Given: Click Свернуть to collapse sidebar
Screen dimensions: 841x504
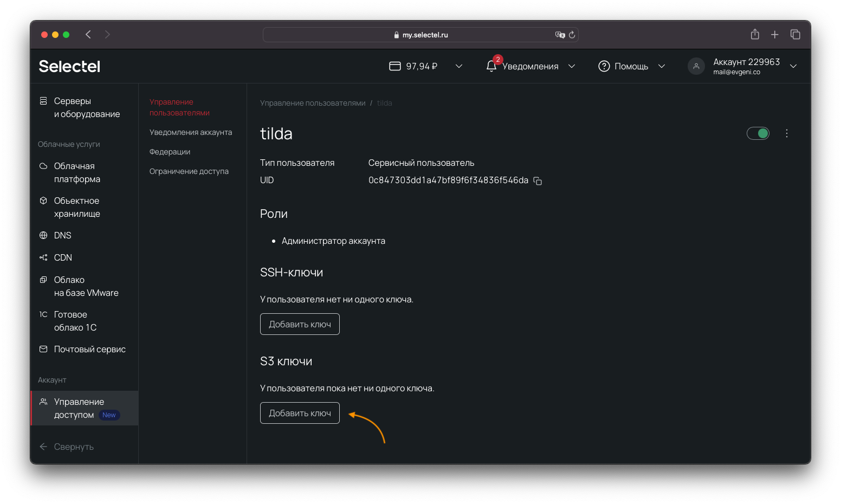Looking at the screenshot, I should pos(74,447).
